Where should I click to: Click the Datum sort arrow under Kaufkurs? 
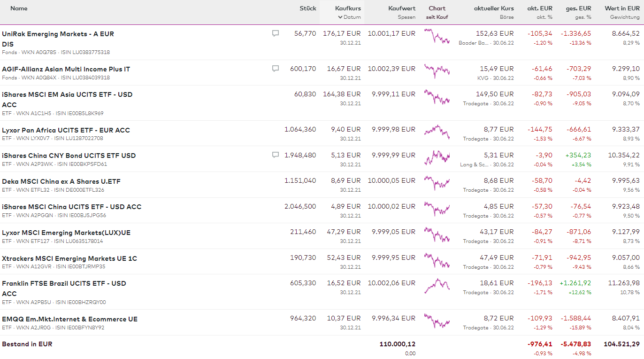[x=340, y=17]
